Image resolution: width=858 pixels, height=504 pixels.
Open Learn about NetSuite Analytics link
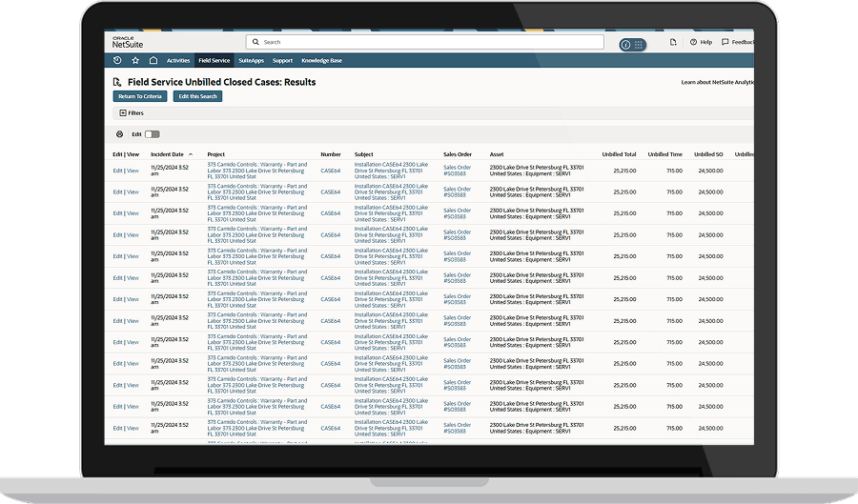coord(717,82)
